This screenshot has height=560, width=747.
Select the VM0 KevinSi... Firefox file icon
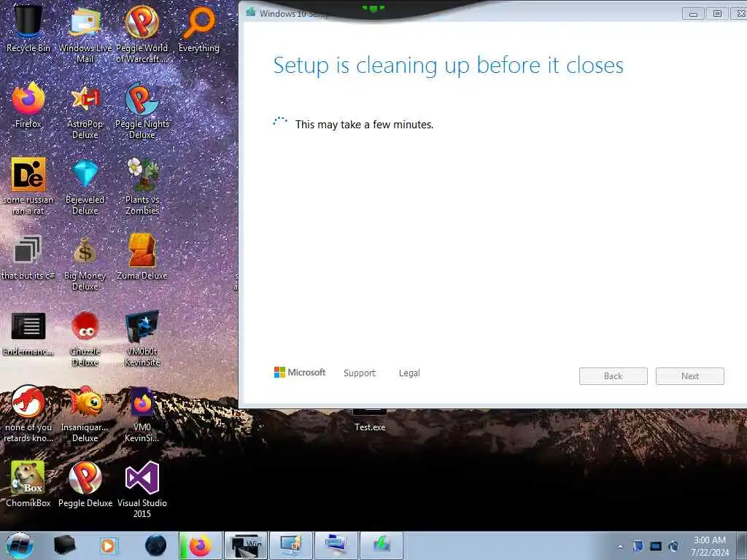point(142,414)
